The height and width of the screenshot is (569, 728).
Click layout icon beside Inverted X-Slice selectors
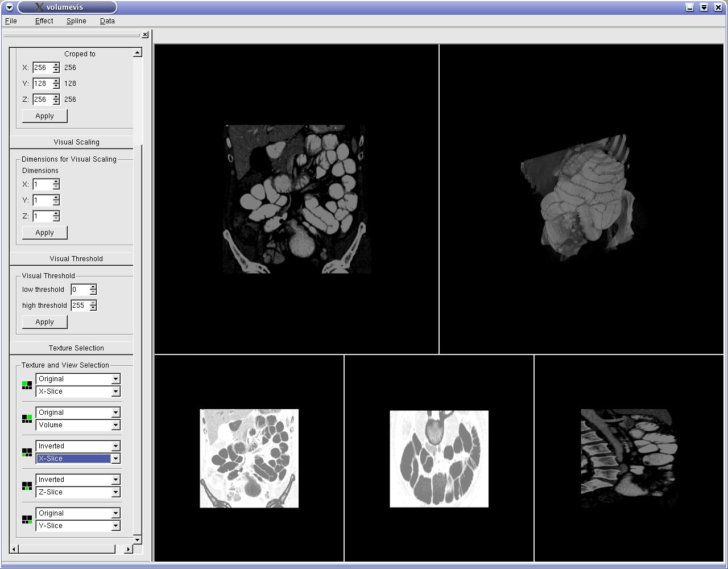pos(27,452)
